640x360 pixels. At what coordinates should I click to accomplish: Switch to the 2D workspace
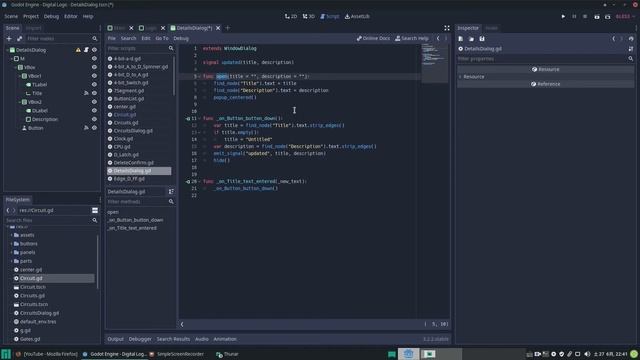(x=291, y=16)
